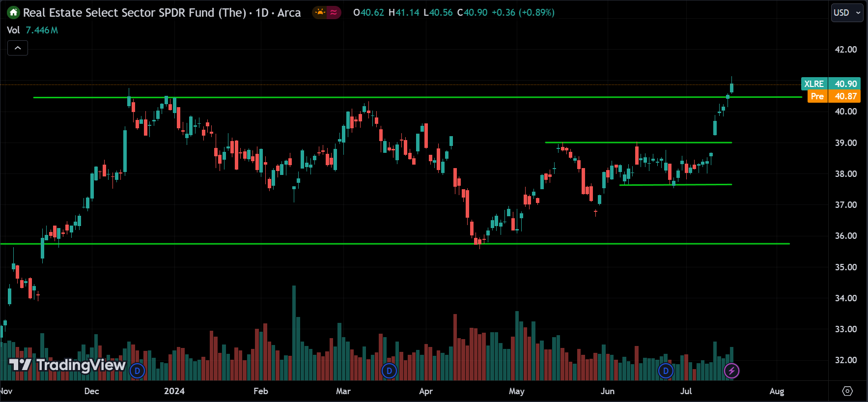The image size is (868, 402).
Task: Click the change value +0.36 (+0.89%)
Action: (523, 12)
